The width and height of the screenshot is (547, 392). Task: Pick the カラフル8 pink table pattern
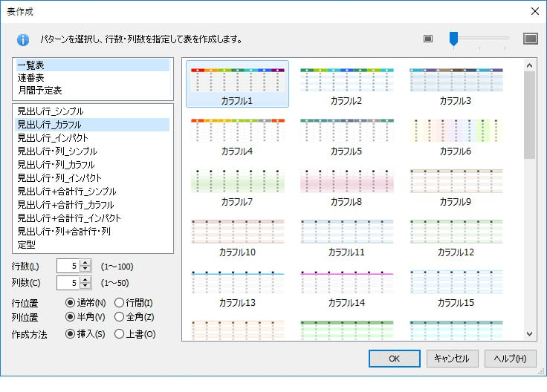(x=346, y=185)
